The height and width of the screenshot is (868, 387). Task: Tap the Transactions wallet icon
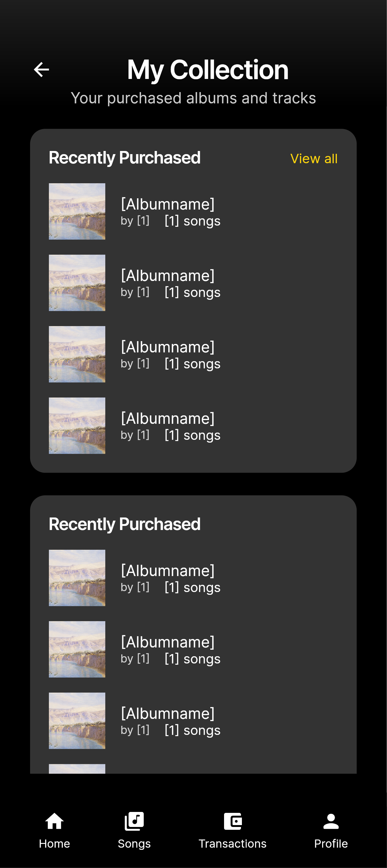(233, 822)
